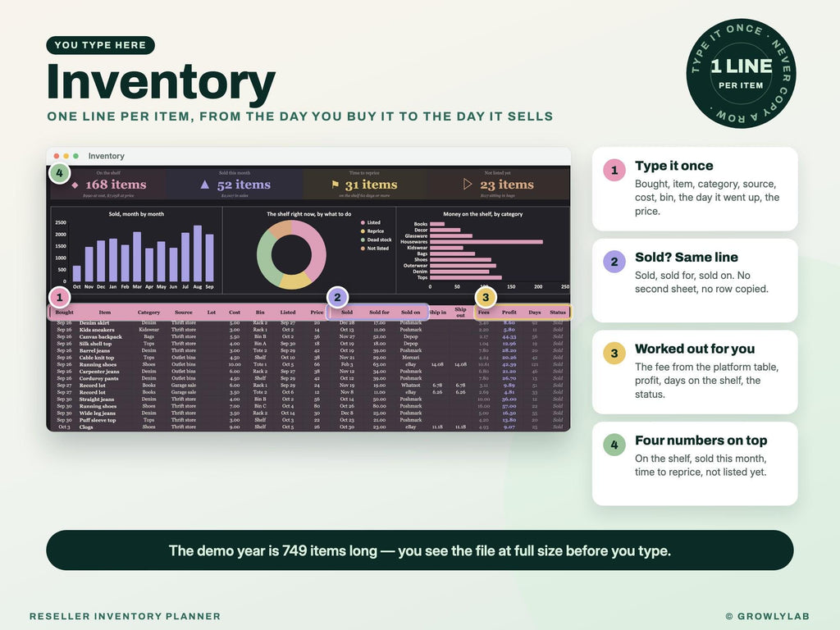Screen dimensions: 840x630
Task: Select the yellow Reprice legend dot
Action: (363, 231)
